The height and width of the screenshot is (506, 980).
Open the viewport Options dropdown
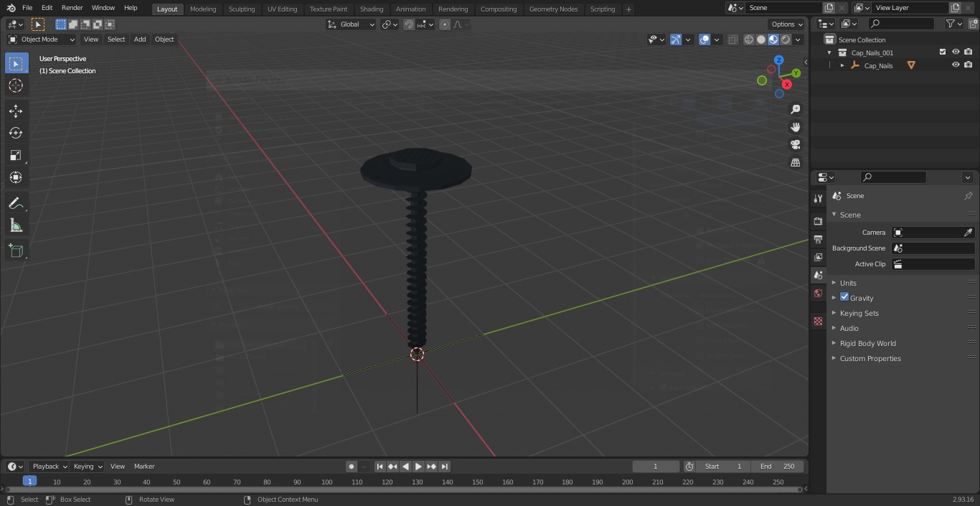787,24
